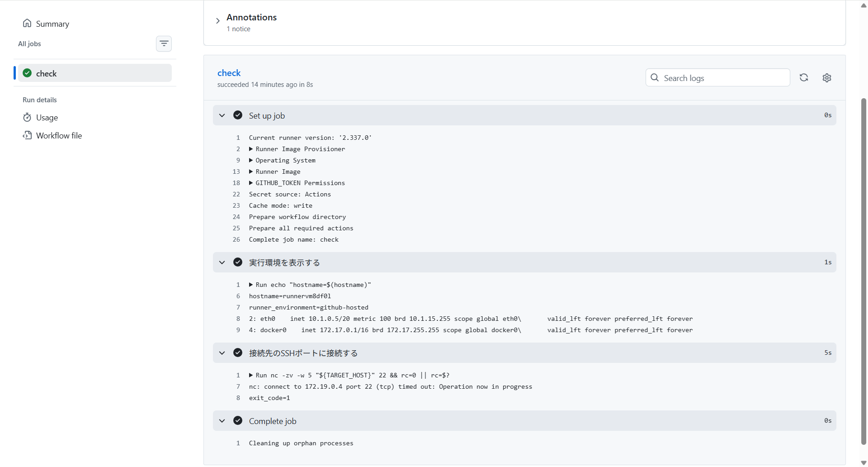Open the Usage run details

47,118
